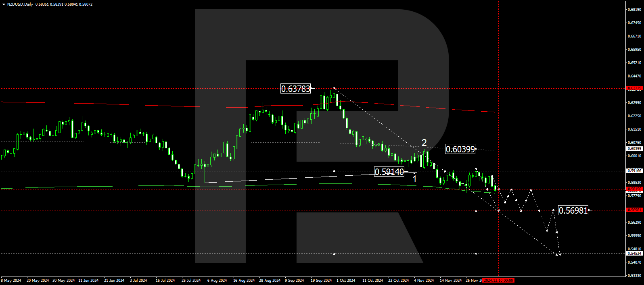Click the 0.53330 label on price scale
Screen dimensions: 644x285
click(634, 276)
